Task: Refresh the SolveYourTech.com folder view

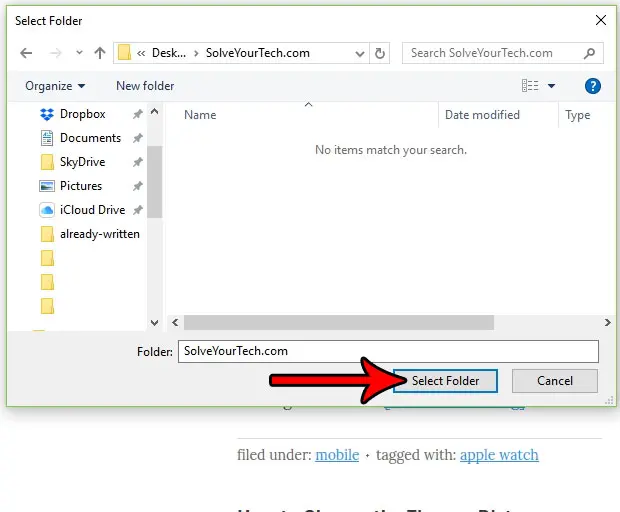Action: click(x=380, y=53)
